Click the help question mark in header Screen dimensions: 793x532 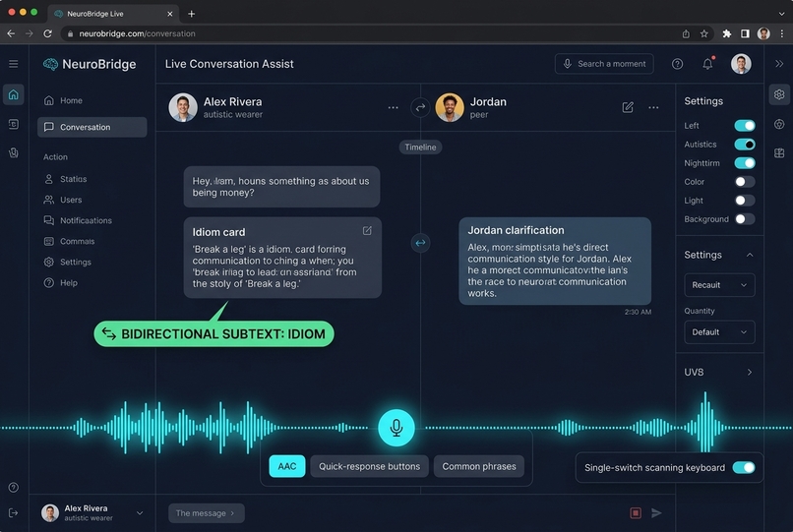tap(677, 64)
